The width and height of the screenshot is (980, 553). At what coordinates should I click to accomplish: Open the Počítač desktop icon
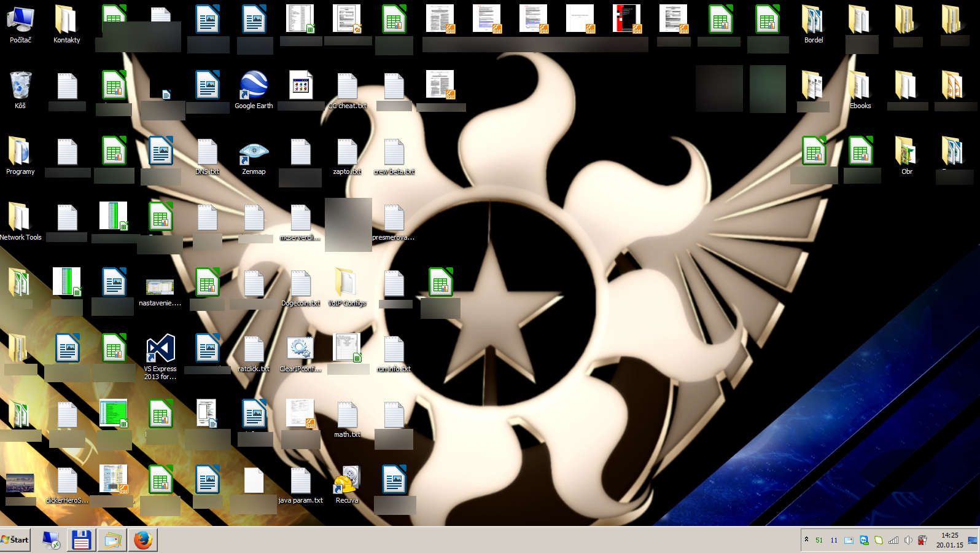20,24
